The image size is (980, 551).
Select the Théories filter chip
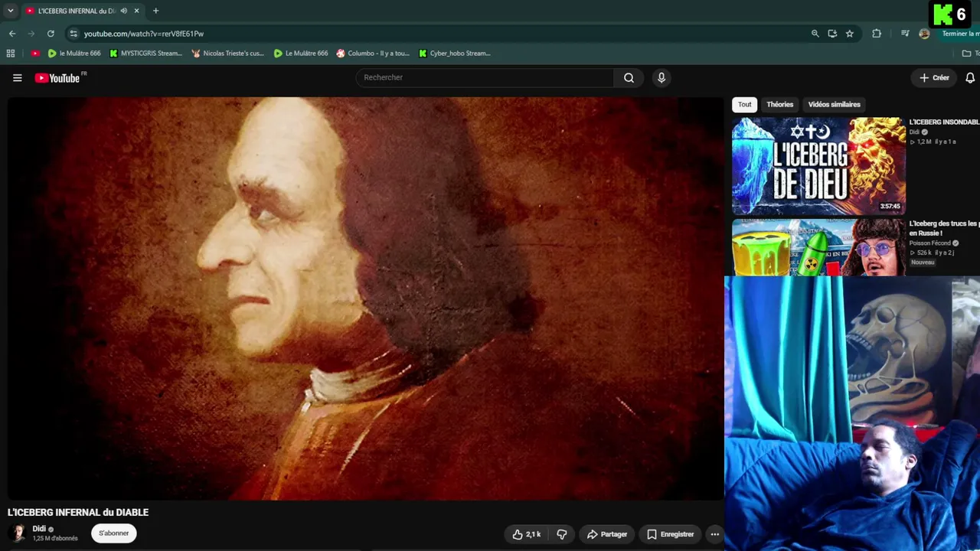[x=780, y=105]
